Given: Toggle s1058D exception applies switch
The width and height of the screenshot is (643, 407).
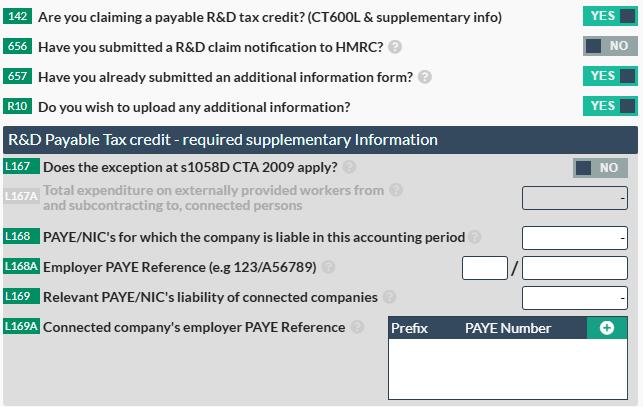Looking at the screenshot, I should pos(600,168).
